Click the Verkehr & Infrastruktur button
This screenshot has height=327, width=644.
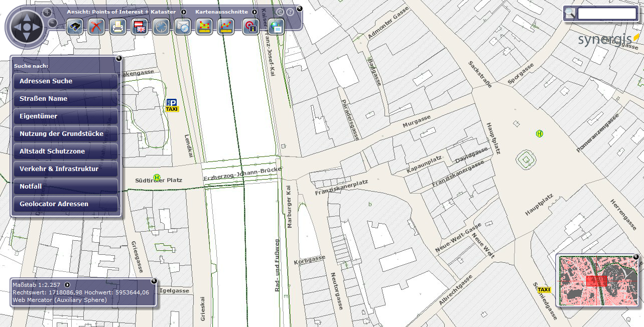66,169
